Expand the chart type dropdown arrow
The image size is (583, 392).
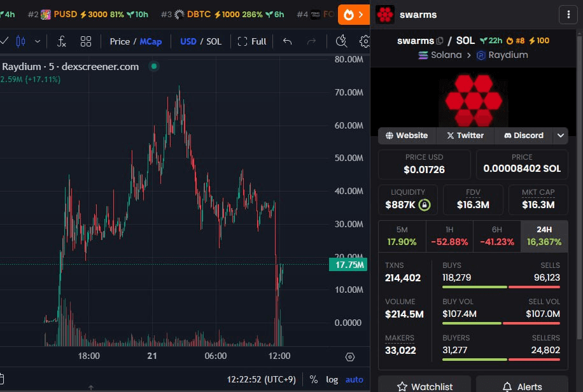click(x=38, y=41)
